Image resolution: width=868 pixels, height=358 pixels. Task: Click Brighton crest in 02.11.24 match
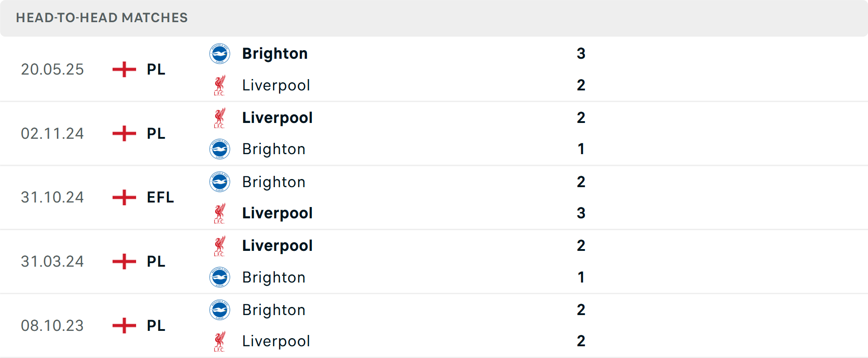pyautogui.click(x=220, y=149)
